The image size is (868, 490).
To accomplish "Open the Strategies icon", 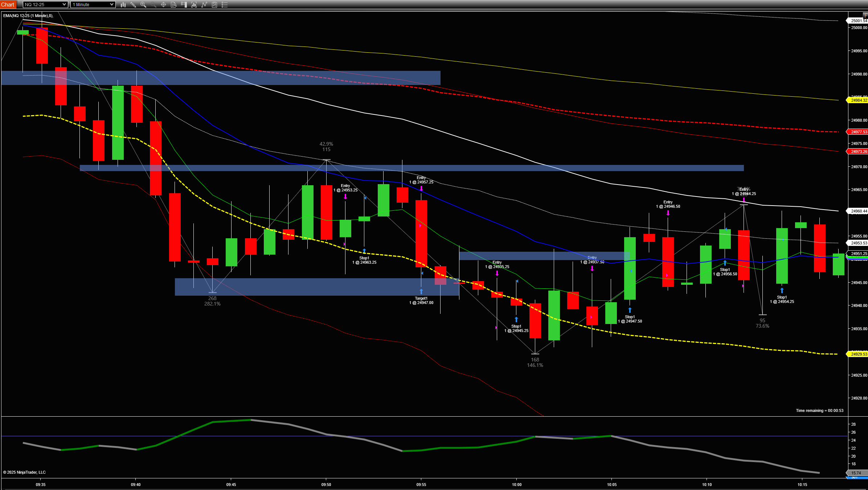I will [x=214, y=5].
